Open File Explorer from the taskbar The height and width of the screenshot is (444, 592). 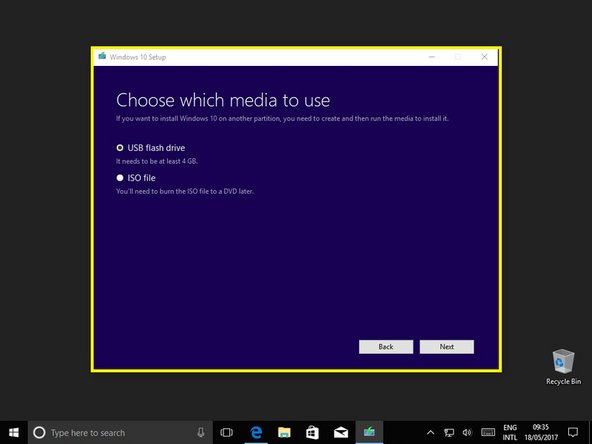tap(284, 432)
